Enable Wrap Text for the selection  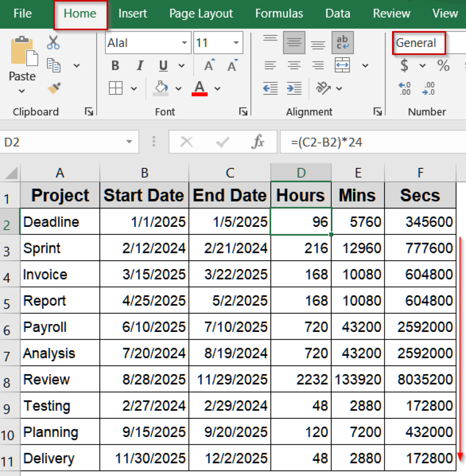tap(342, 42)
